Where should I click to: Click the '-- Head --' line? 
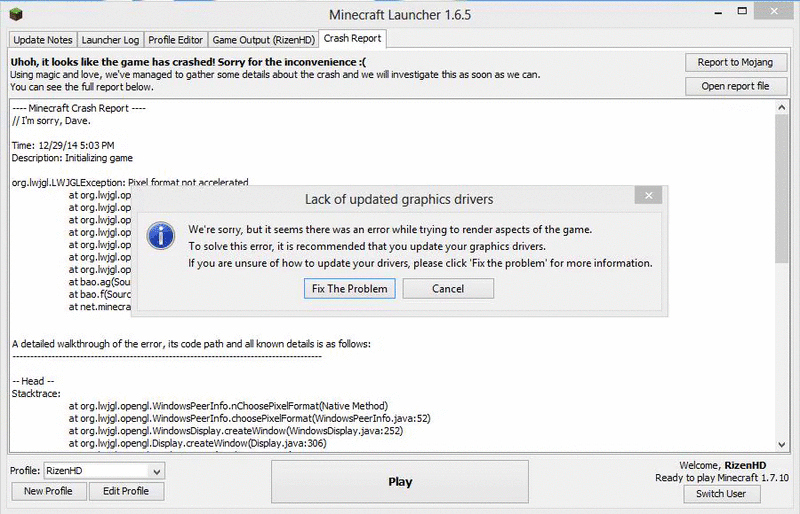33,381
